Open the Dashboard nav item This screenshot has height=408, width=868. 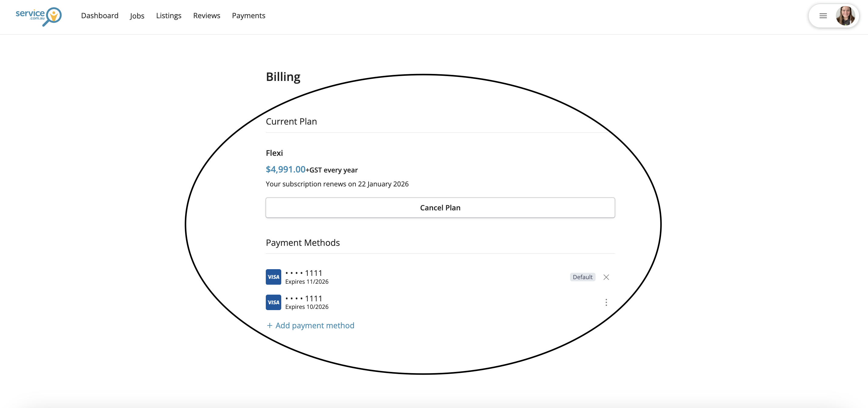(100, 16)
